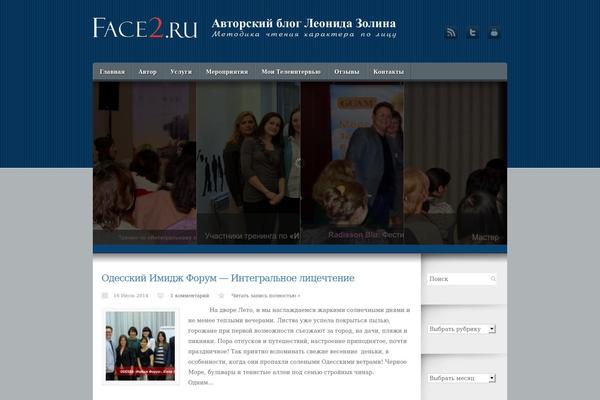This screenshot has height=400, width=600.
Task: Select slider image captioned Мастер
Action: coord(456,163)
